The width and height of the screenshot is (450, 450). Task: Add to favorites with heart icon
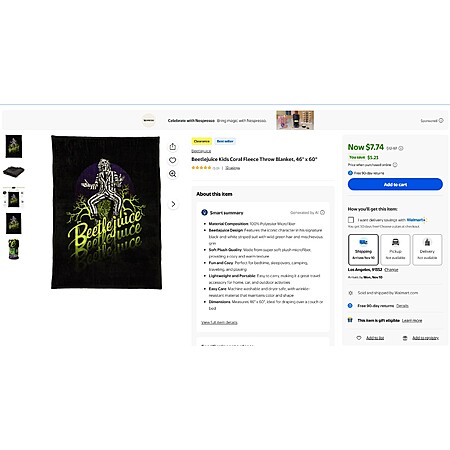pyautogui.click(x=173, y=160)
